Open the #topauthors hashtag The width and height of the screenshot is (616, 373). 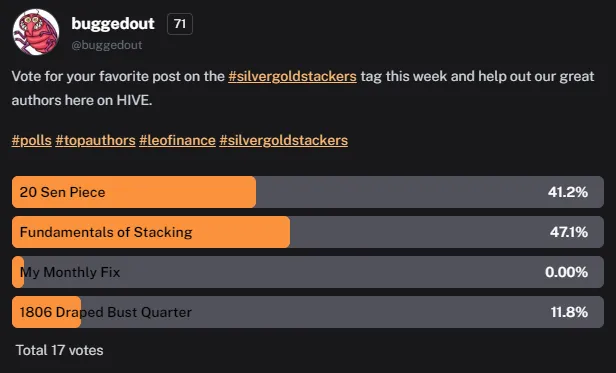[x=95, y=140]
